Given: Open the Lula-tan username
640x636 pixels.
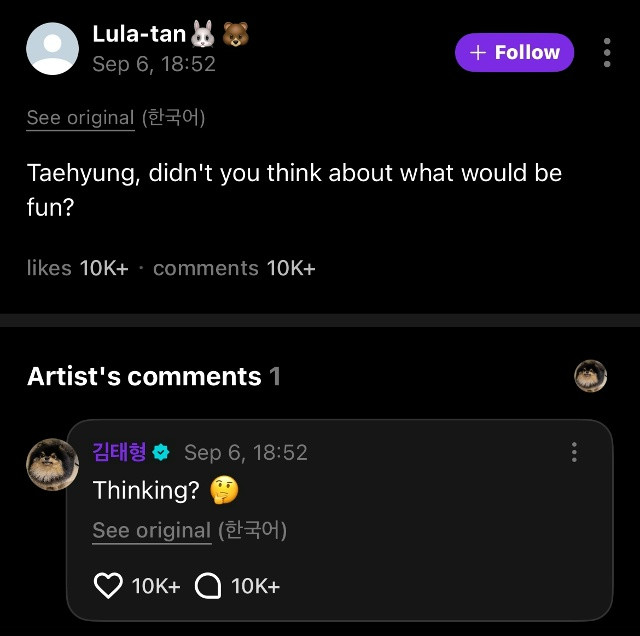Looking at the screenshot, I should (138, 34).
